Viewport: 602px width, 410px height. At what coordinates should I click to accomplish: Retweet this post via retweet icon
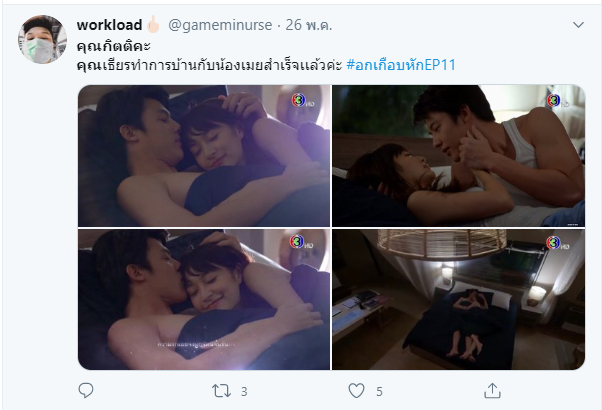222,391
